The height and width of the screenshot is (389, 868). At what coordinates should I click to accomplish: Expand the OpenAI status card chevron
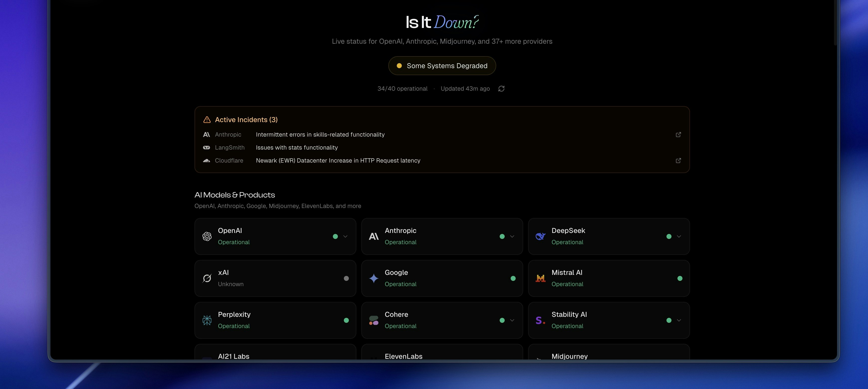tap(345, 236)
